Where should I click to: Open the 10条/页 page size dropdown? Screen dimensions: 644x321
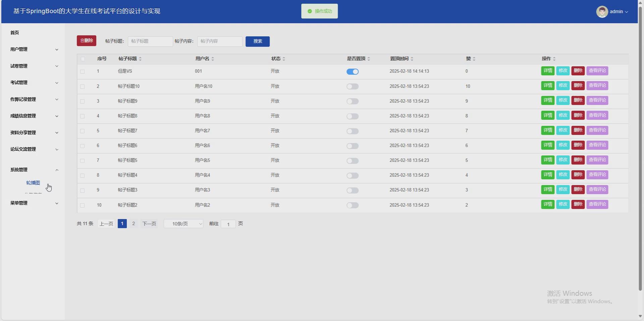coord(183,224)
